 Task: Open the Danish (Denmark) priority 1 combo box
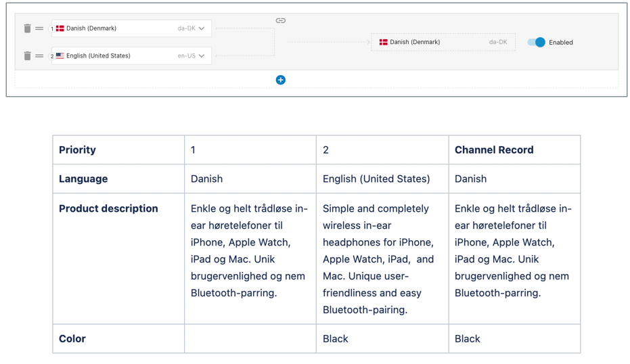click(x=131, y=28)
